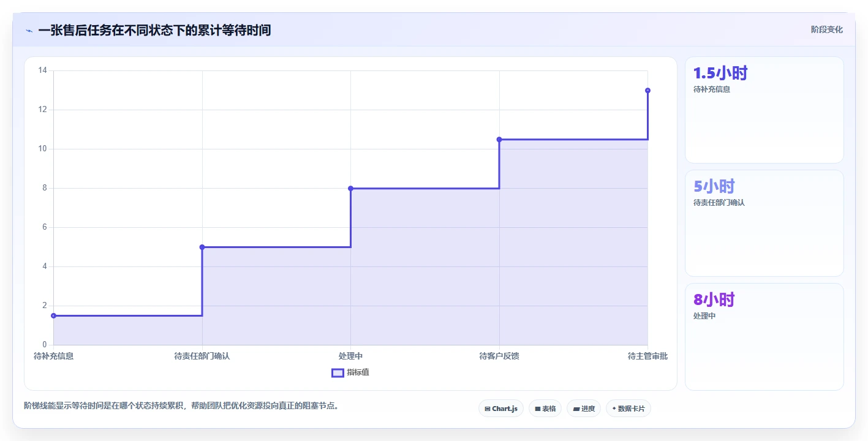The width and height of the screenshot is (868, 441).
Task: Open the 5小时 待责任部门确认 card
Action: tap(764, 224)
